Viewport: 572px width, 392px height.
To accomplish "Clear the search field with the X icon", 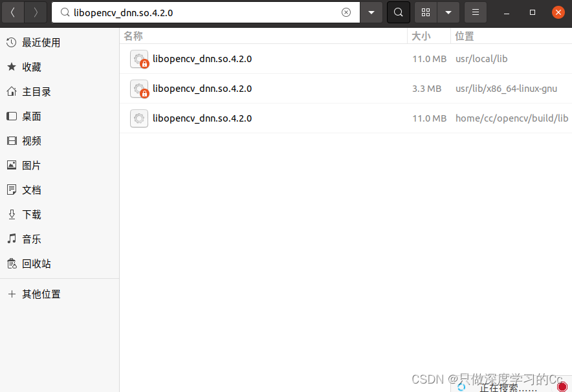I will (x=346, y=12).
